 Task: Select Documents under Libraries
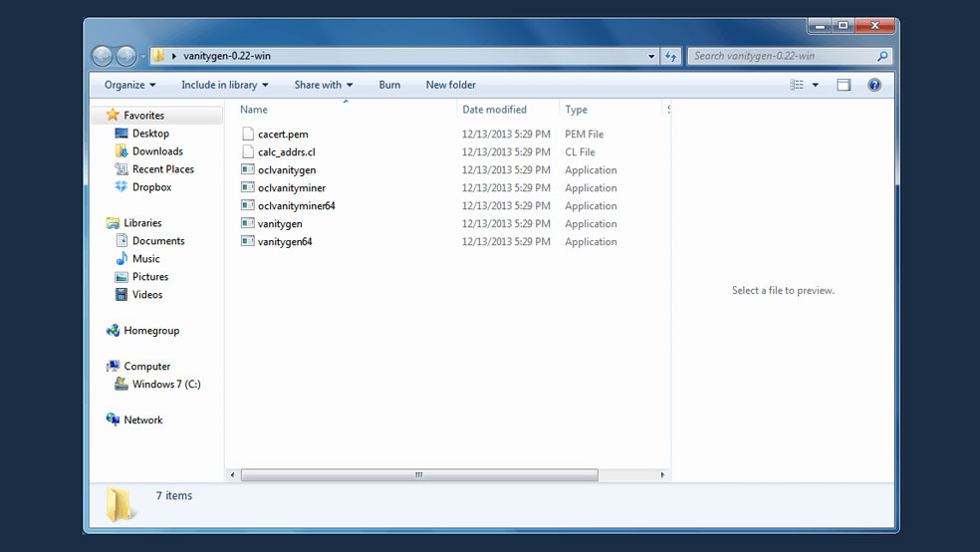point(158,241)
